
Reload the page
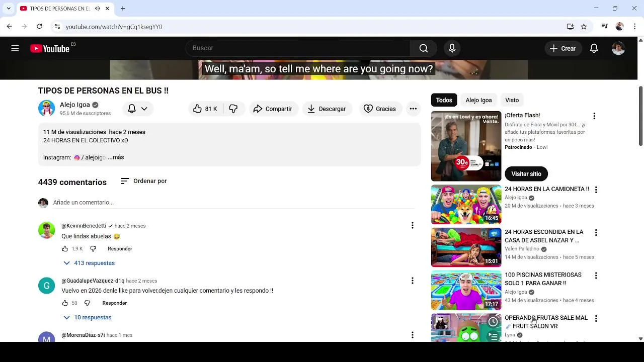39,26
